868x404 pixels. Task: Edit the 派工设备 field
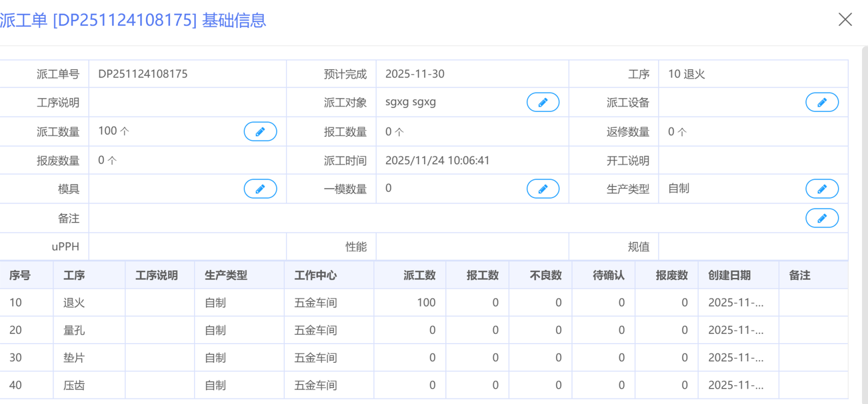click(x=821, y=103)
